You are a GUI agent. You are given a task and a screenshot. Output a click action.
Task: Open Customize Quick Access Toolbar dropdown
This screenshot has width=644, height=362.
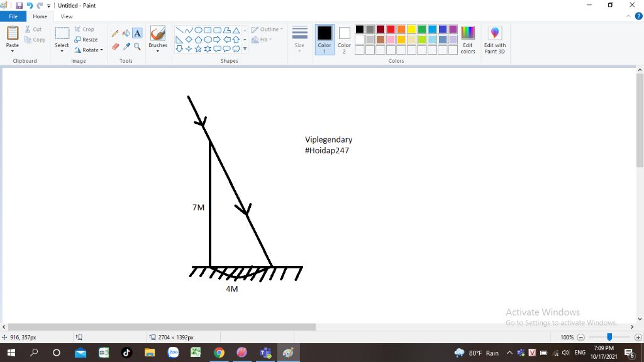pyautogui.click(x=48, y=6)
